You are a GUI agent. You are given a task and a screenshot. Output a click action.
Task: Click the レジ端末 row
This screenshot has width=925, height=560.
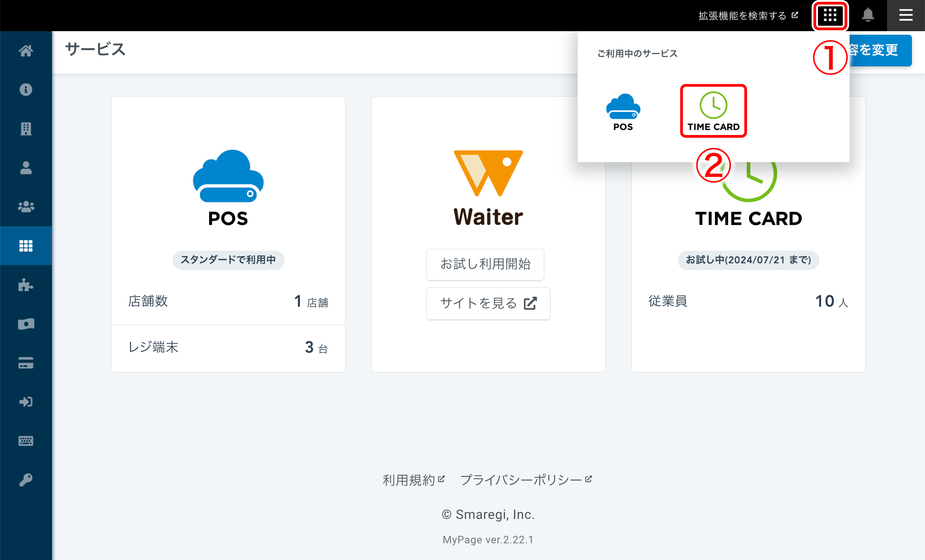point(228,347)
